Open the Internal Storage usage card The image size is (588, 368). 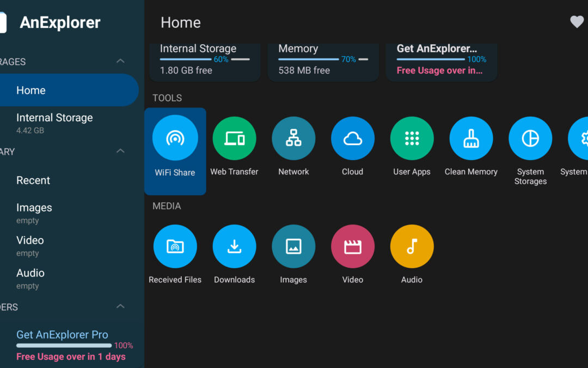pyautogui.click(x=204, y=61)
